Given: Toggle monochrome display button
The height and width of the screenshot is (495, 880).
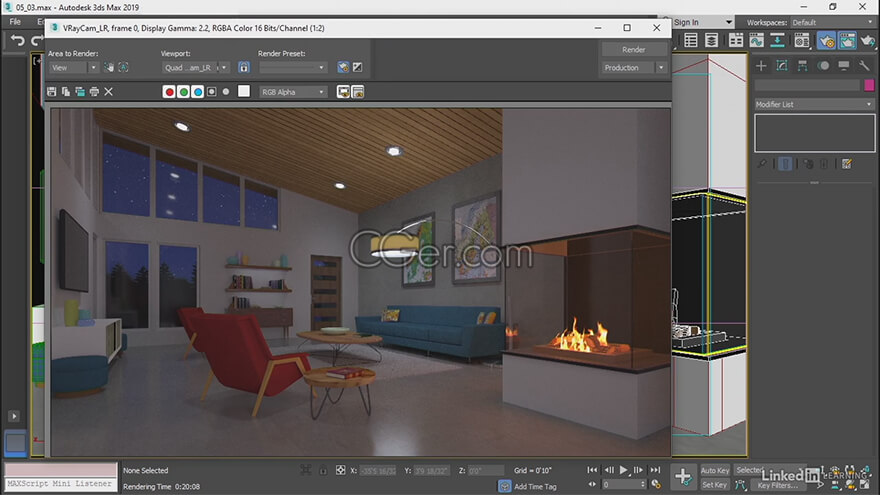Looking at the screenshot, I should click(226, 91).
